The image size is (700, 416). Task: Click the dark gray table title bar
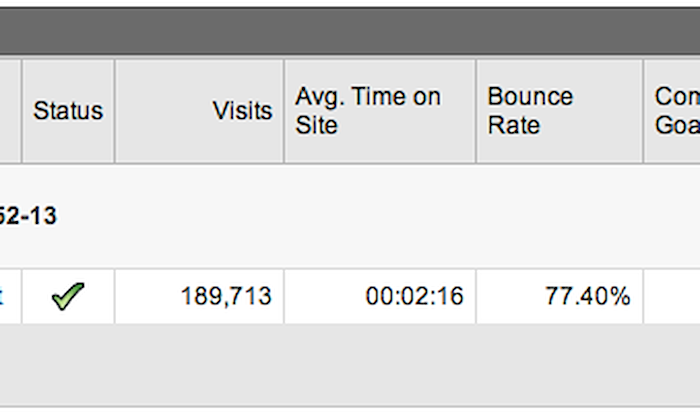click(350, 31)
